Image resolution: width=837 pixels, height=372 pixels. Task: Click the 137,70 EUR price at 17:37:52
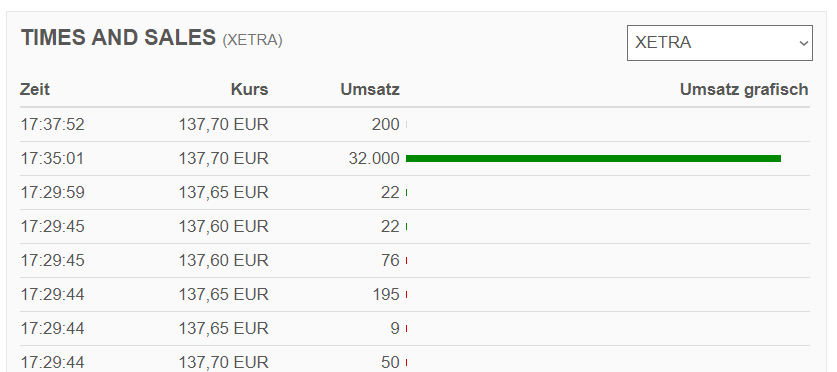point(223,124)
